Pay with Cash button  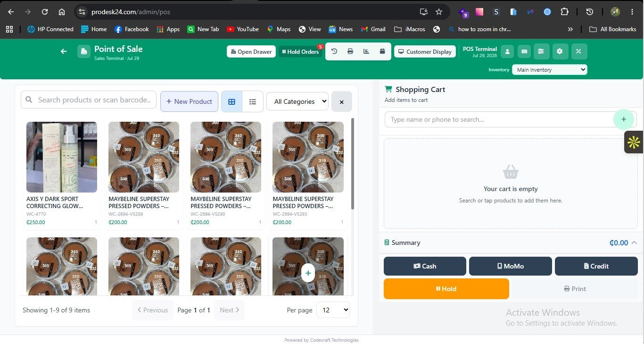tap(425, 266)
